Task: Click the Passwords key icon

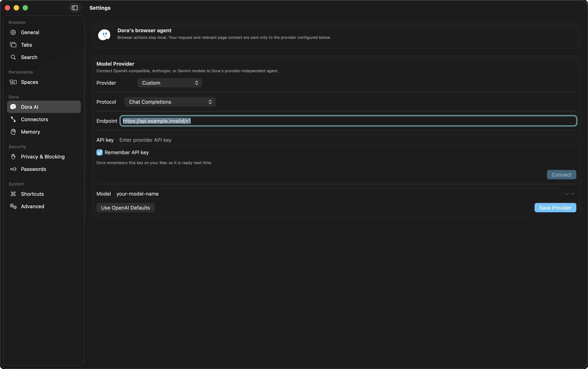Action: [13, 169]
